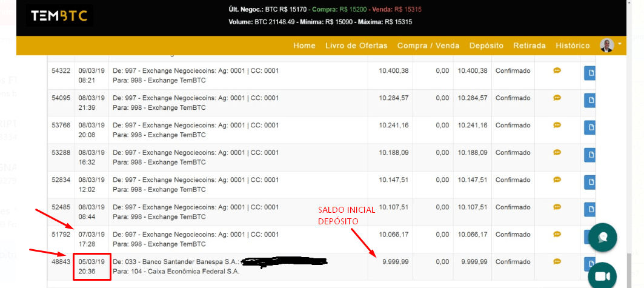This screenshot has width=644, height=288.
Task: Start video call with floating camera button
Action: (603, 276)
